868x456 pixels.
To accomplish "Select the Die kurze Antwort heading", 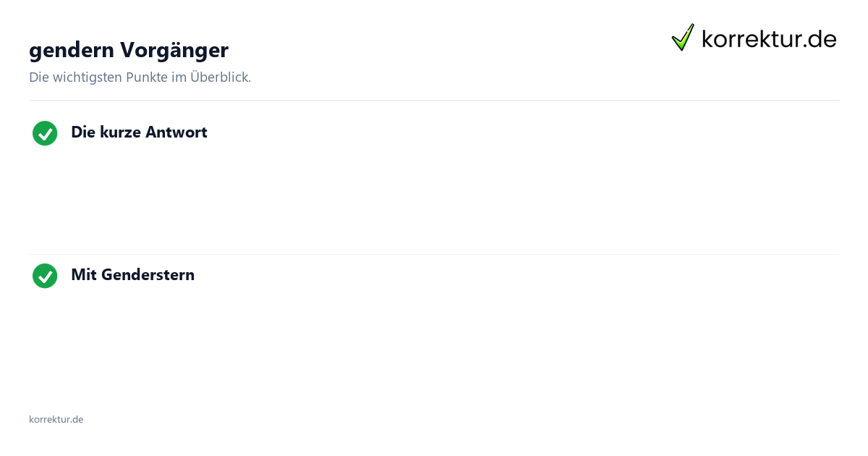I will pyautogui.click(x=139, y=132).
